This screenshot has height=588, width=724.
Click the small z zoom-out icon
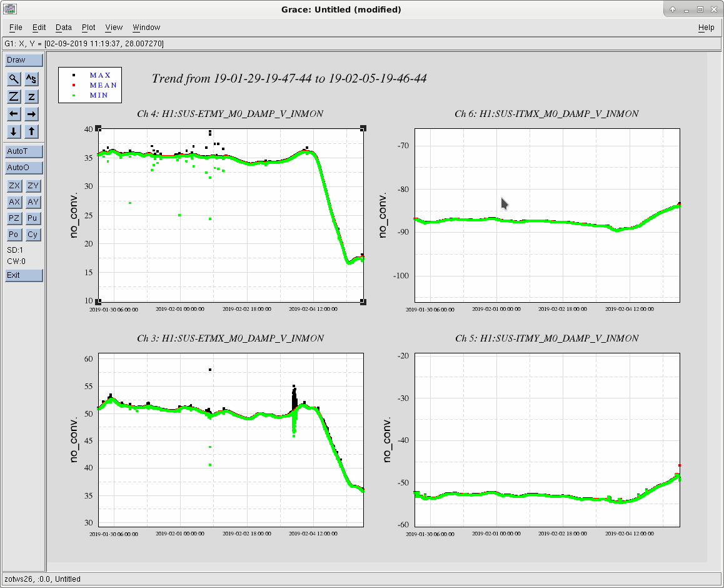(31, 96)
